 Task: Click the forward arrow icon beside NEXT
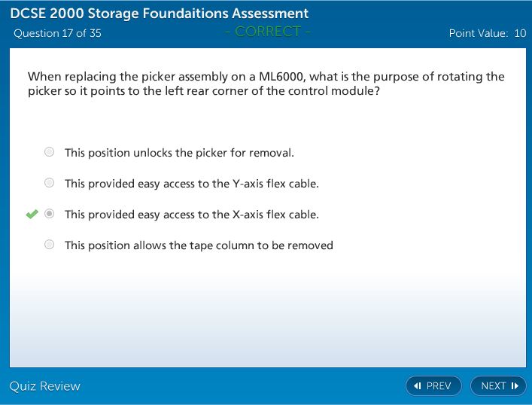[515, 386]
